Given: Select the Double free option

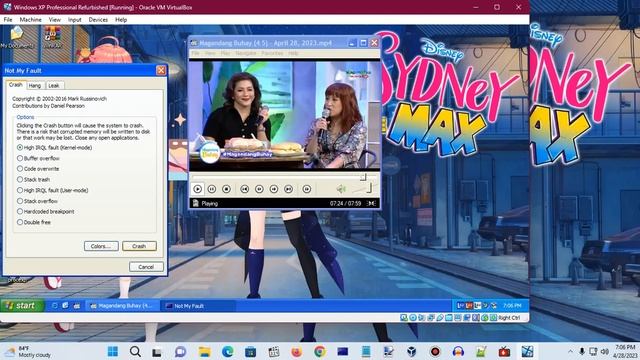Looking at the screenshot, I should coord(33,222).
